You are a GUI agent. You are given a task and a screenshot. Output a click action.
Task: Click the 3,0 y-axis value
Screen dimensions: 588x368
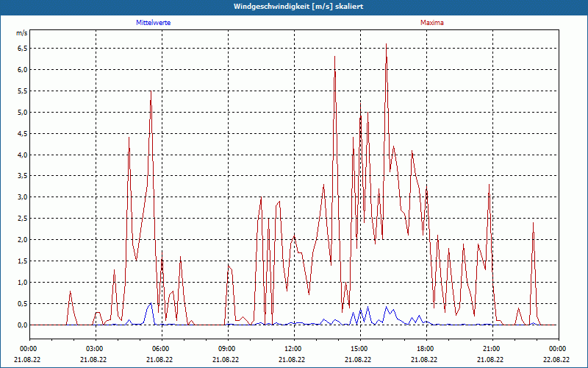[22, 197]
